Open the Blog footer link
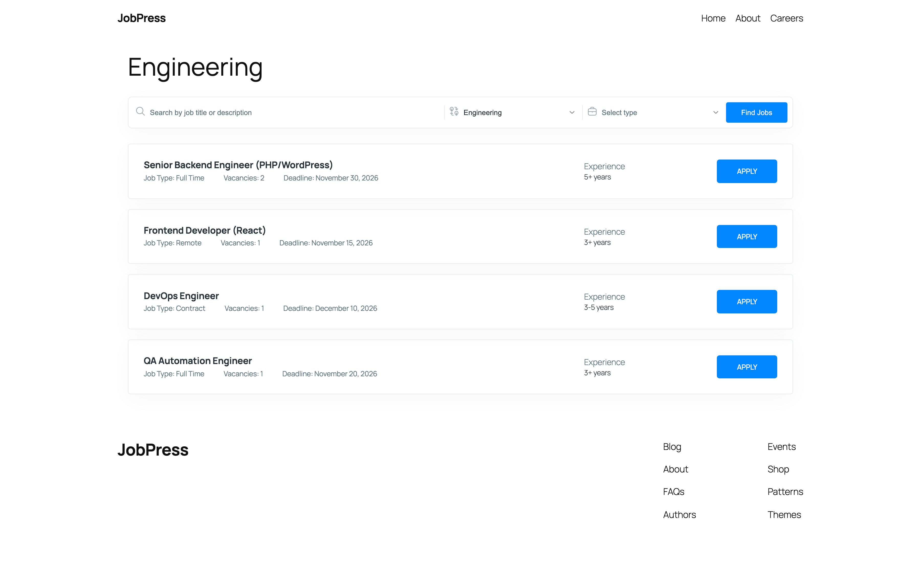Viewport: 921px width, 588px height. click(672, 447)
